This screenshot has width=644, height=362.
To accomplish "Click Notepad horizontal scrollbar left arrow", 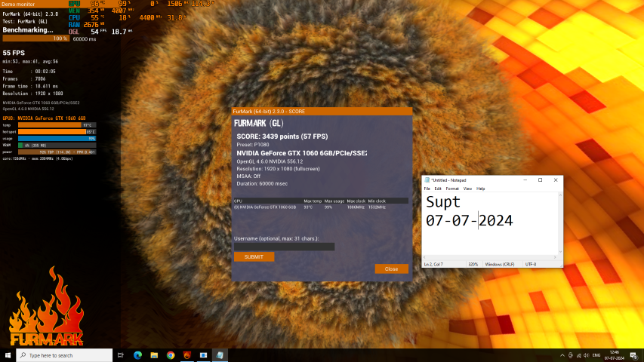I will [x=425, y=257].
